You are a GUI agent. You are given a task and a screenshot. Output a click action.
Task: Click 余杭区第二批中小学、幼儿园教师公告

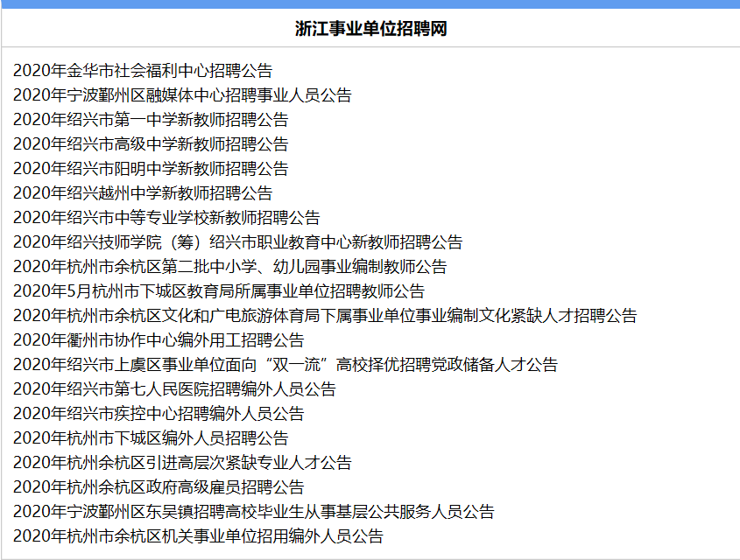[x=229, y=267]
